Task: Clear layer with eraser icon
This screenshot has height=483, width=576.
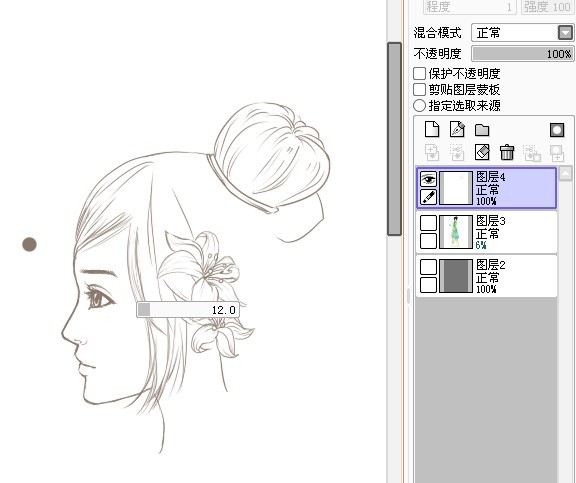Action: coord(482,152)
